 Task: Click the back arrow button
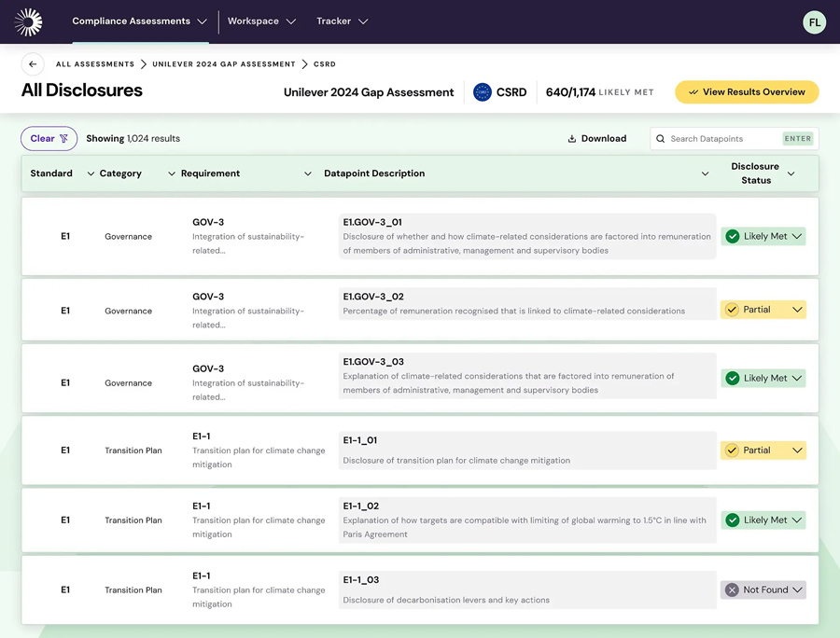click(x=33, y=64)
